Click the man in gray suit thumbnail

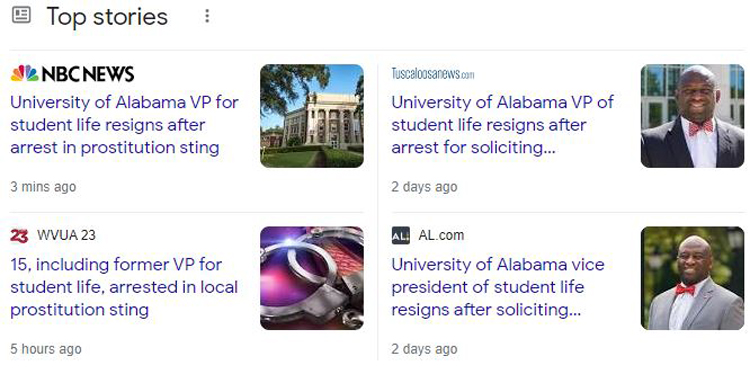(x=693, y=278)
